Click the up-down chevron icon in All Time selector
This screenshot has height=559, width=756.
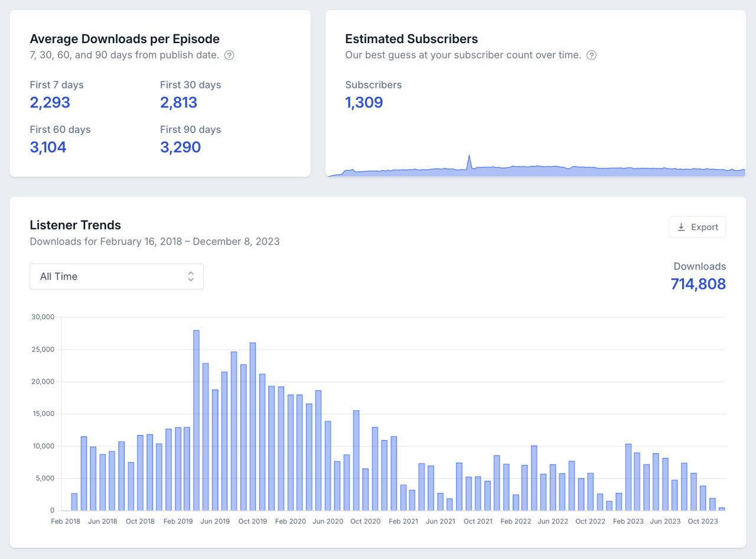tap(191, 277)
